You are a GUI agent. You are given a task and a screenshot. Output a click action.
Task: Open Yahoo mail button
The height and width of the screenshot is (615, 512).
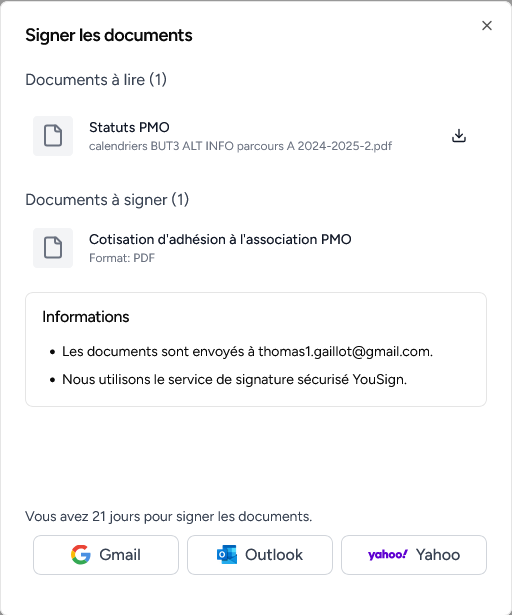point(414,555)
